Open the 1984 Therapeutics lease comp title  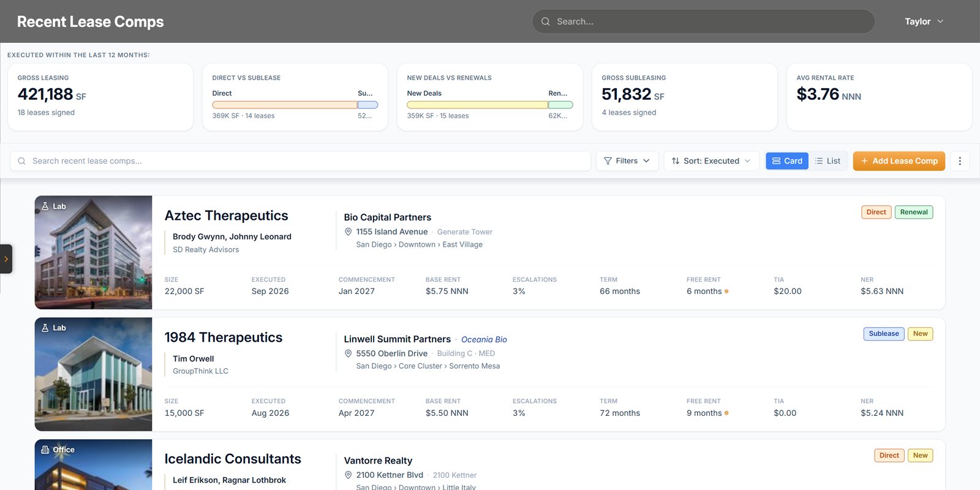(224, 337)
